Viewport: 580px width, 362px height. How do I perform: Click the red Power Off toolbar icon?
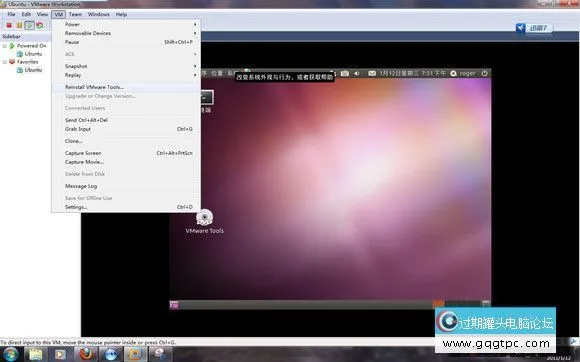(x=9, y=25)
